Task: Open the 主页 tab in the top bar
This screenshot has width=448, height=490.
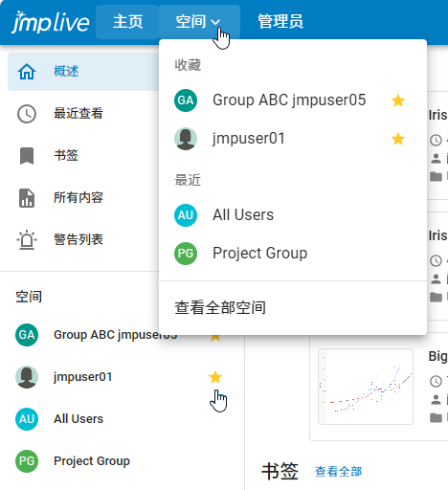Action: click(x=127, y=22)
